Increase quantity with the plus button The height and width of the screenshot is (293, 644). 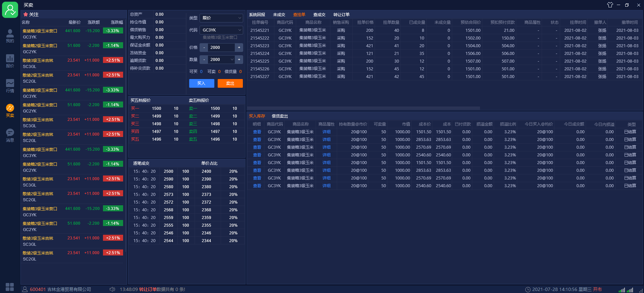[x=239, y=60]
